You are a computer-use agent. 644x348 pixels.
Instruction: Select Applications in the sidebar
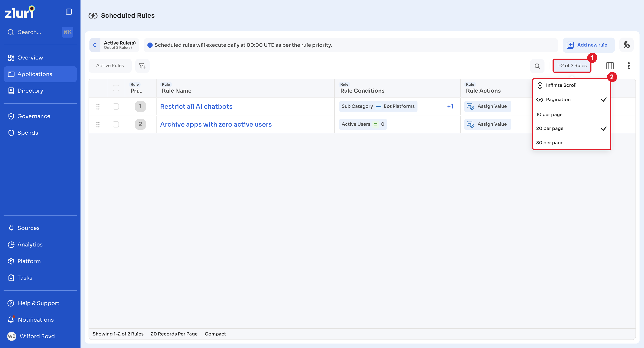pos(40,74)
